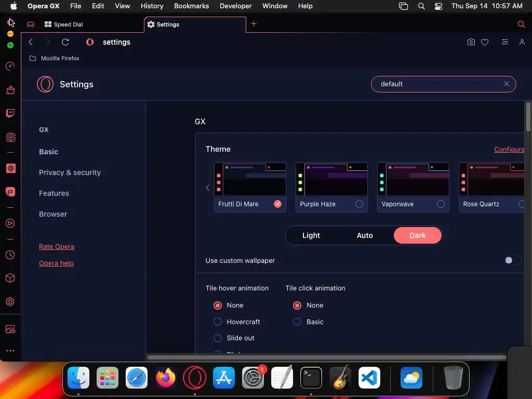Open History clock icon in sidebar
This screenshot has height=399, width=532.
click(10, 255)
